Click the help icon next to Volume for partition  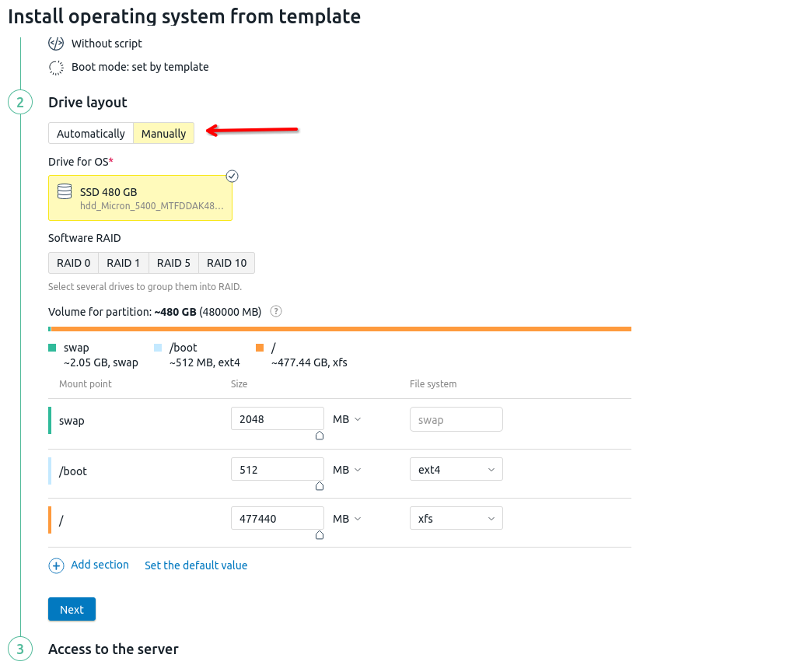tap(275, 311)
